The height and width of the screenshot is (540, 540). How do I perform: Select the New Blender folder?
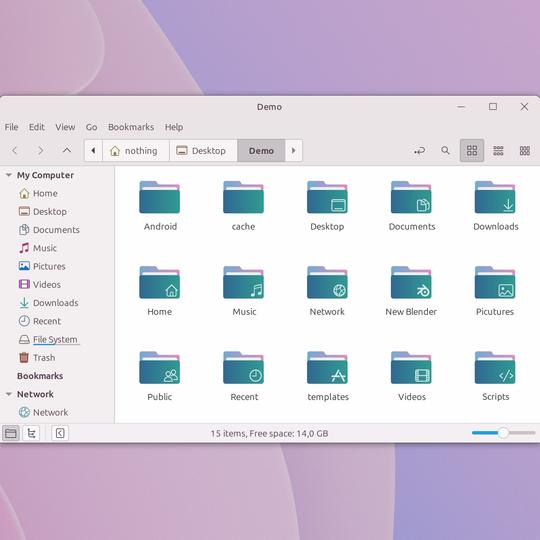411,282
